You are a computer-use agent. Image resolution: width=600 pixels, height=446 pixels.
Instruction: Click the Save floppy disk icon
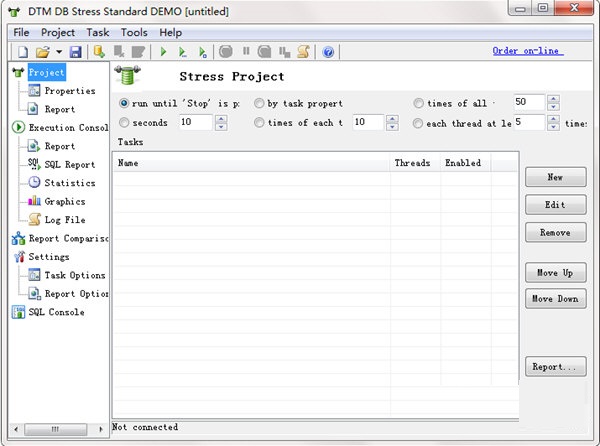(75, 51)
